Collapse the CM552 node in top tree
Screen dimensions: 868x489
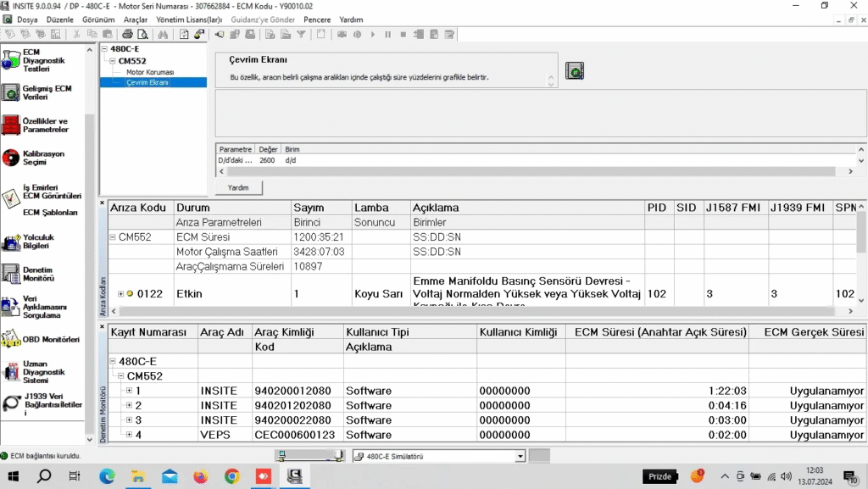pos(114,61)
